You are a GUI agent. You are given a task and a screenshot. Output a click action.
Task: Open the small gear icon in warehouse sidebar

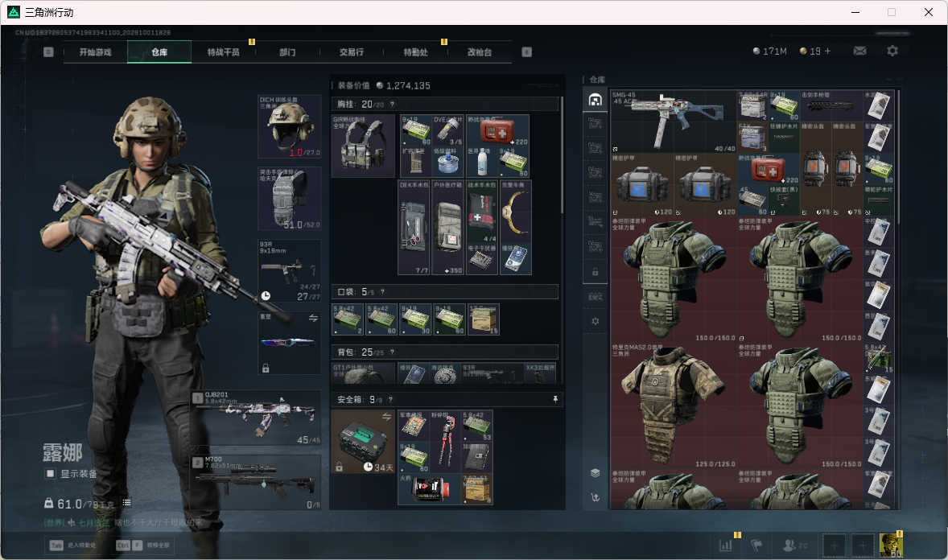[595, 321]
